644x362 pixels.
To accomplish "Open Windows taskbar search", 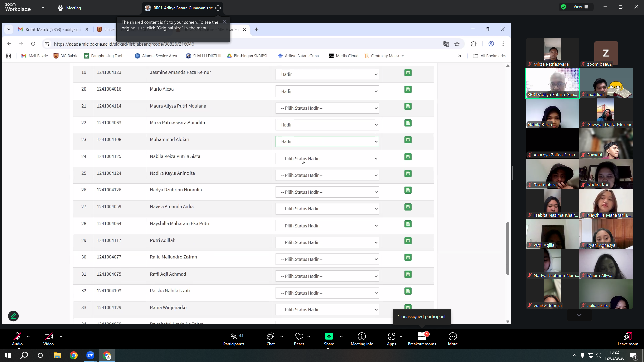I will (x=24, y=355).
